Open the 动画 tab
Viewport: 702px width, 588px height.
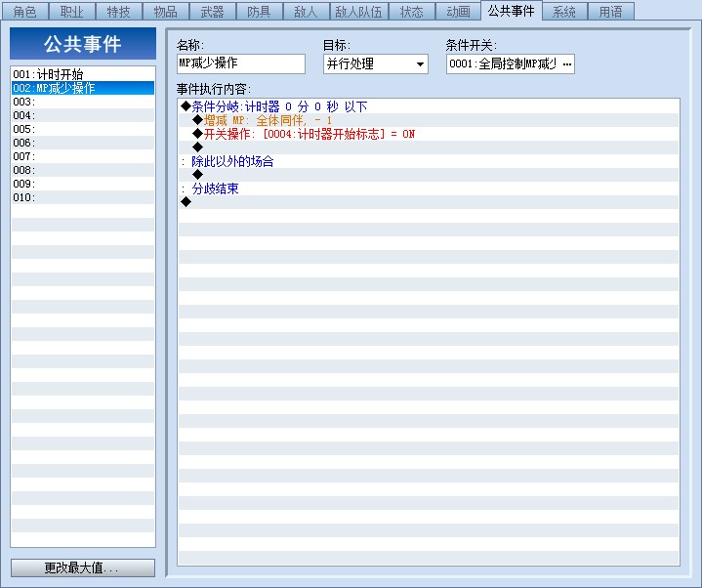[x=459, y=11]
